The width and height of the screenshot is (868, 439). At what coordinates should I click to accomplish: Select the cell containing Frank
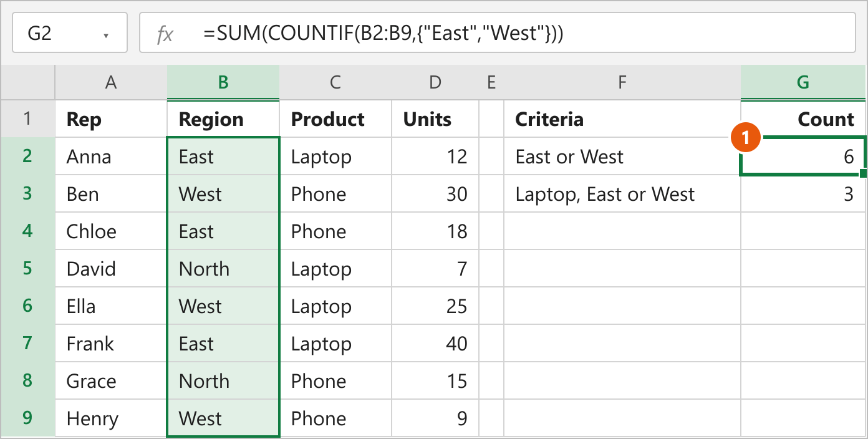[x=111, y=343]
